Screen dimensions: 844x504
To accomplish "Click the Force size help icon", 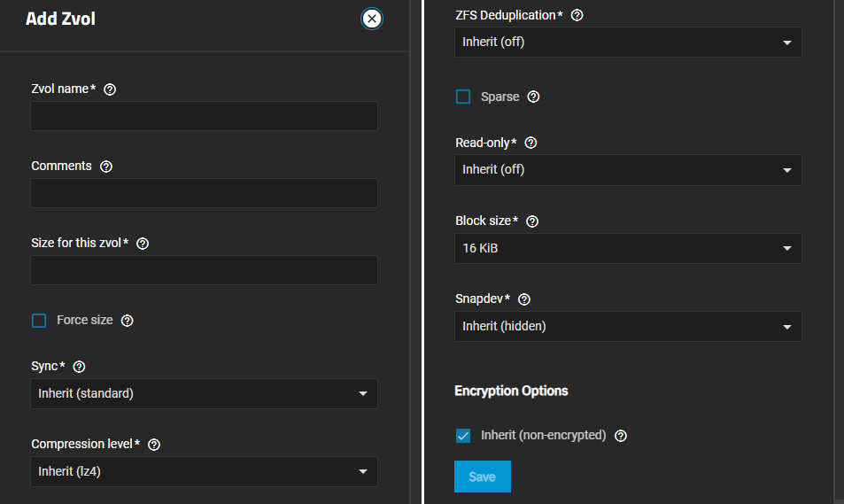I will pos(127,321).
